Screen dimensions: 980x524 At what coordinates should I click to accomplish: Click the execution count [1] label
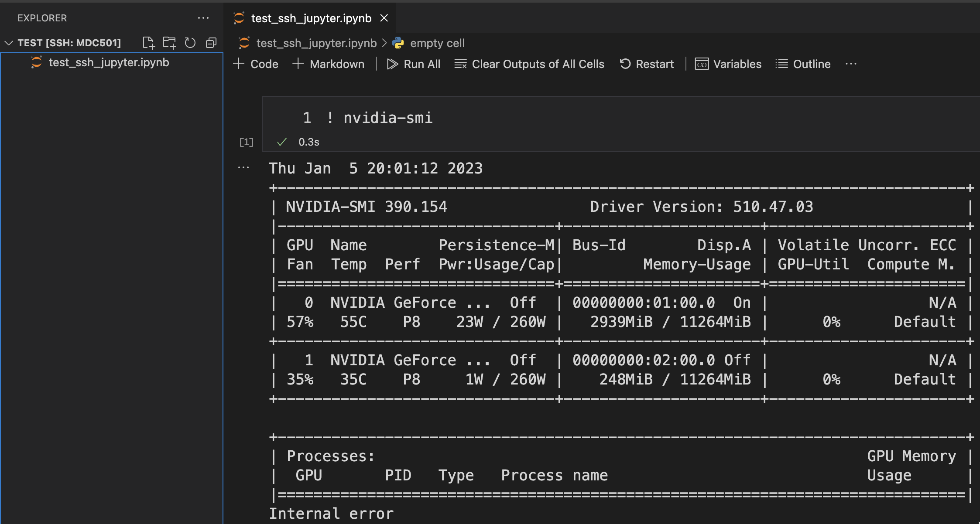click(247, 142)
